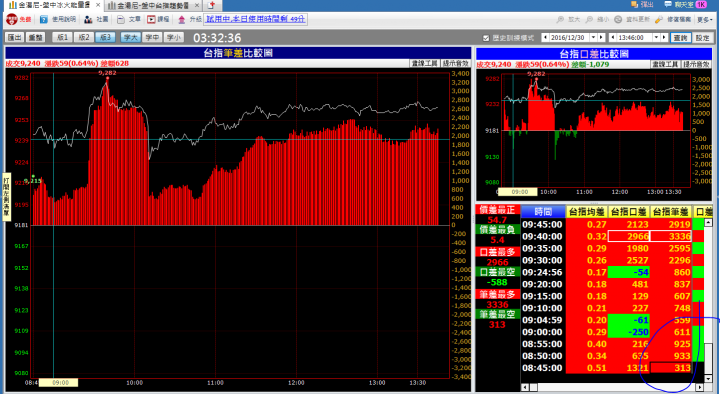Step time back with left arrow

click(613, 38)
